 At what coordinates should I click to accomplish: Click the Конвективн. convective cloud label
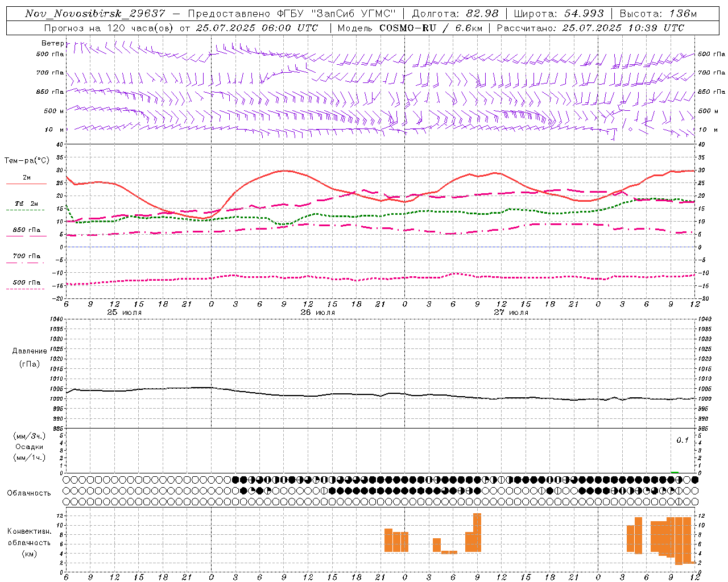point(30,531)
